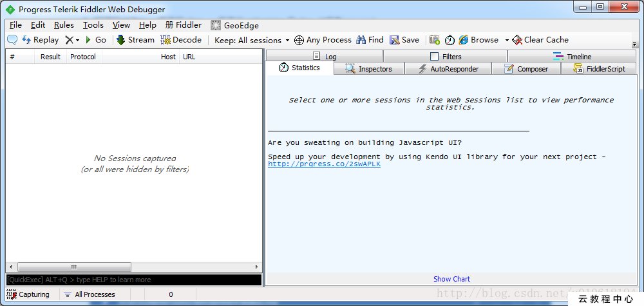Open the File menu
Screen dimensions: 644x306
[15, 25]
